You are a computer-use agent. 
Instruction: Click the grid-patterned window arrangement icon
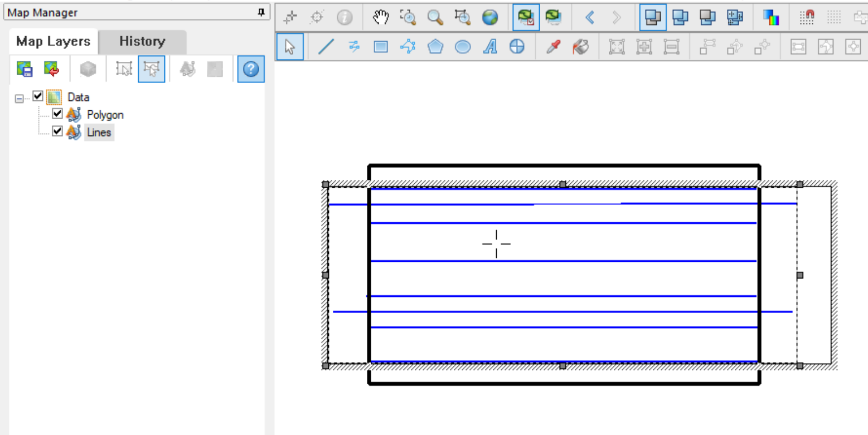(x=734, y=18)
